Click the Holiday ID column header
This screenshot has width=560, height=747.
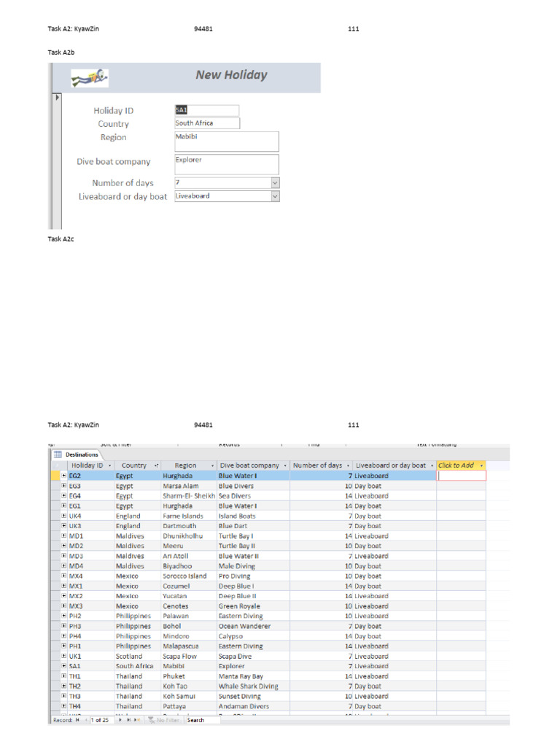point(86,465)
